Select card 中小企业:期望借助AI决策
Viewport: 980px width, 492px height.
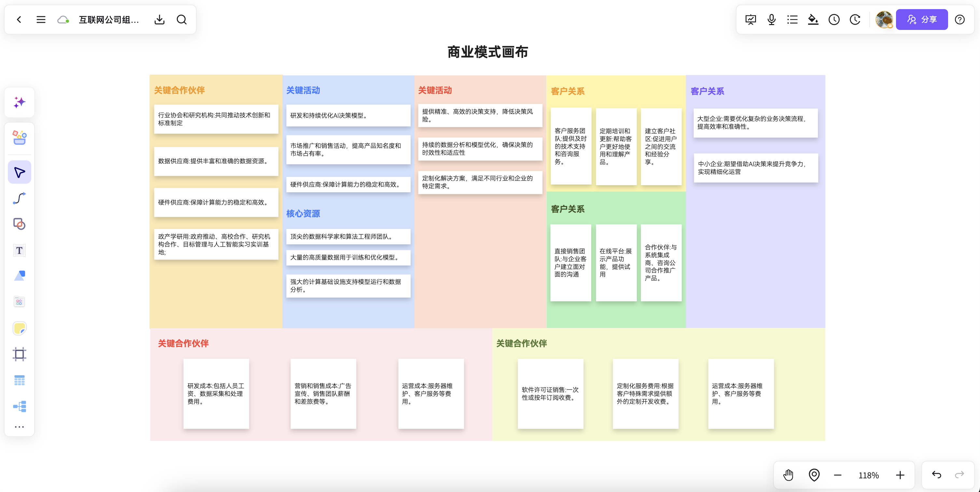pyautogui.click(x=756, y=168)
